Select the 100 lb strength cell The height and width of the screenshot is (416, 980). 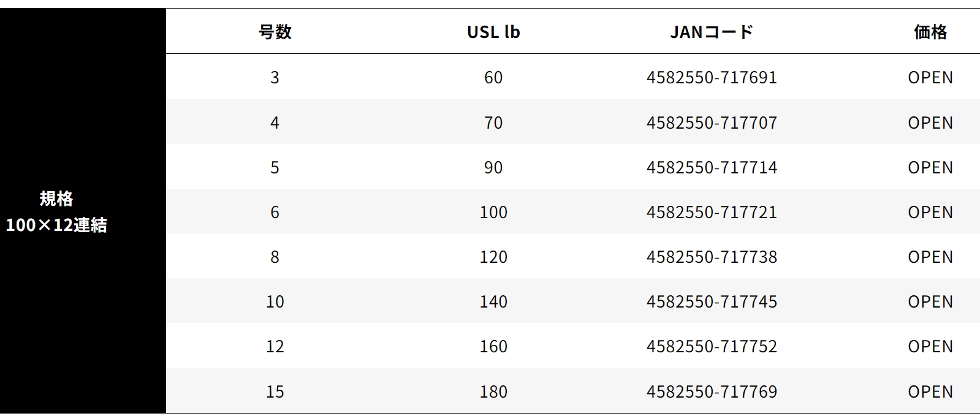(493, 212)
